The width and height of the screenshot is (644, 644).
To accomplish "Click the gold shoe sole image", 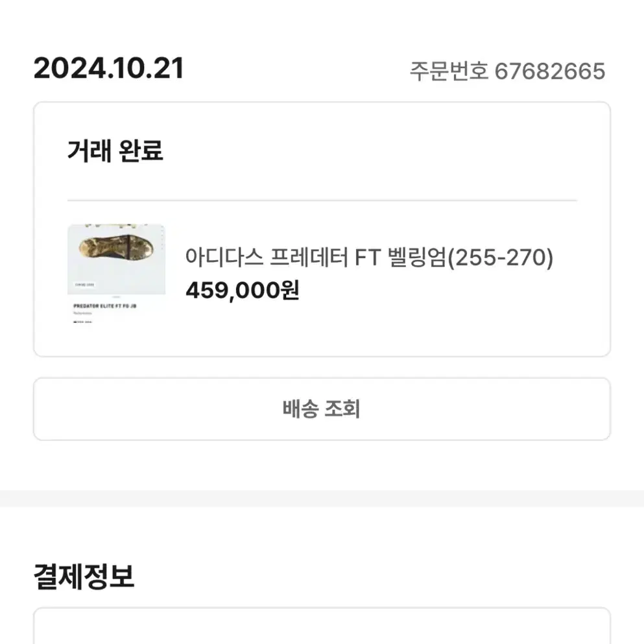I will coord(116,248).
